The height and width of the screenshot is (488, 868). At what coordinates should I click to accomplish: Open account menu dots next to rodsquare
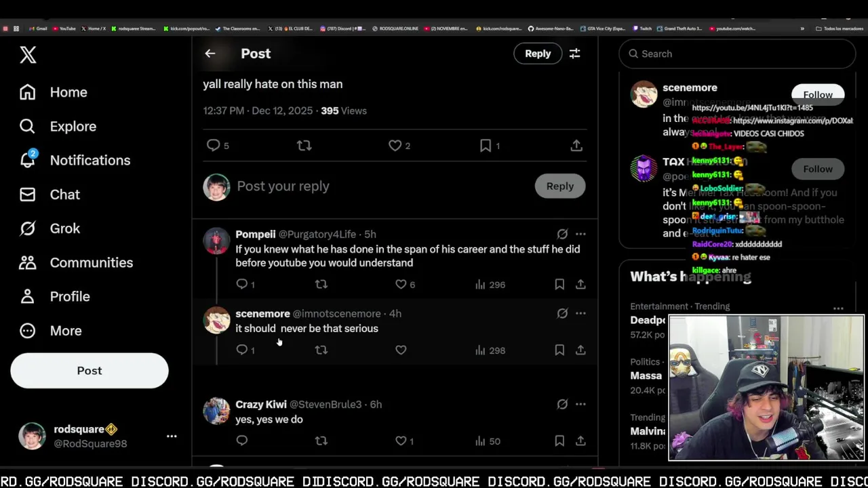172,436
